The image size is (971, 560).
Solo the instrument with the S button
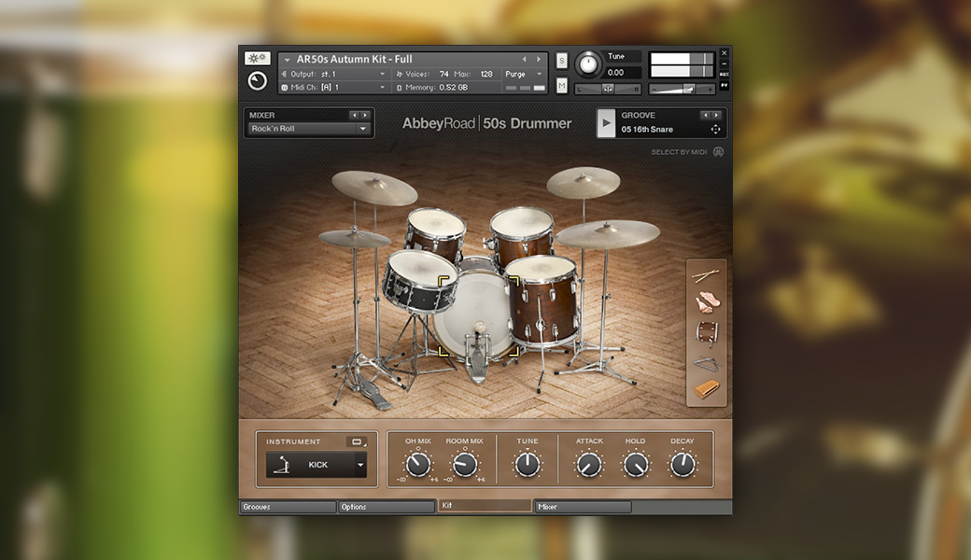[x=562, y=61]
